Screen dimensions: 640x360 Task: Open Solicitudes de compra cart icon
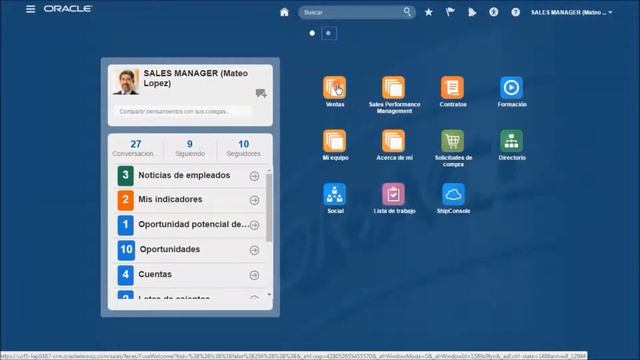pos(452,141)
